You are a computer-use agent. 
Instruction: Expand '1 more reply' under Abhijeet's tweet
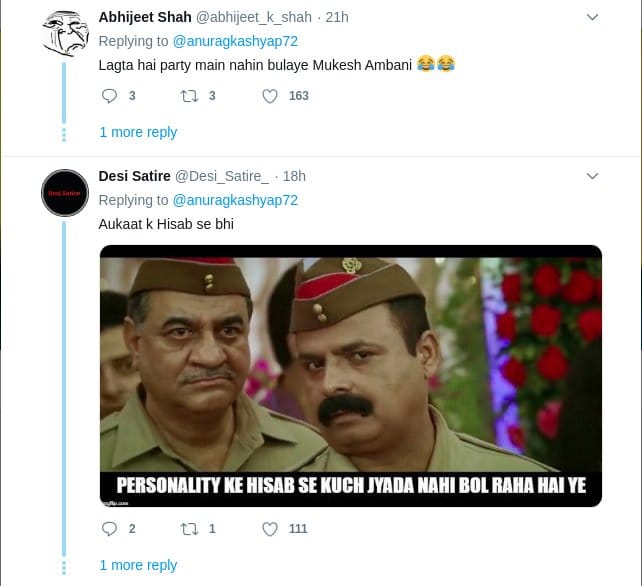point(138,132)
